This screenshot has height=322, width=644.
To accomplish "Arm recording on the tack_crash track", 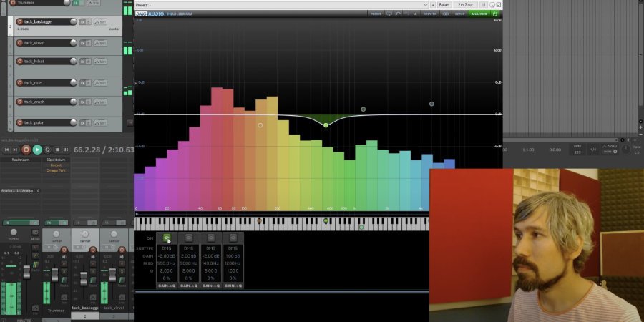I will (20, 102).
